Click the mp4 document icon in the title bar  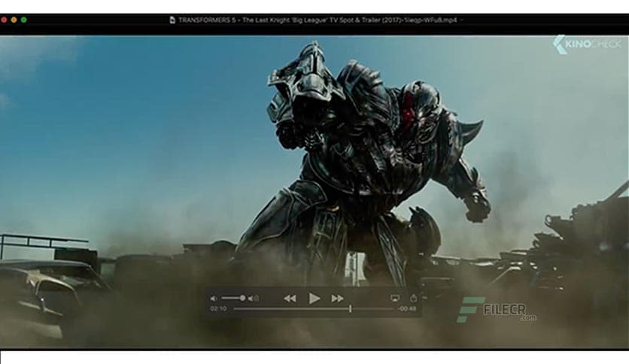[172, 20]
